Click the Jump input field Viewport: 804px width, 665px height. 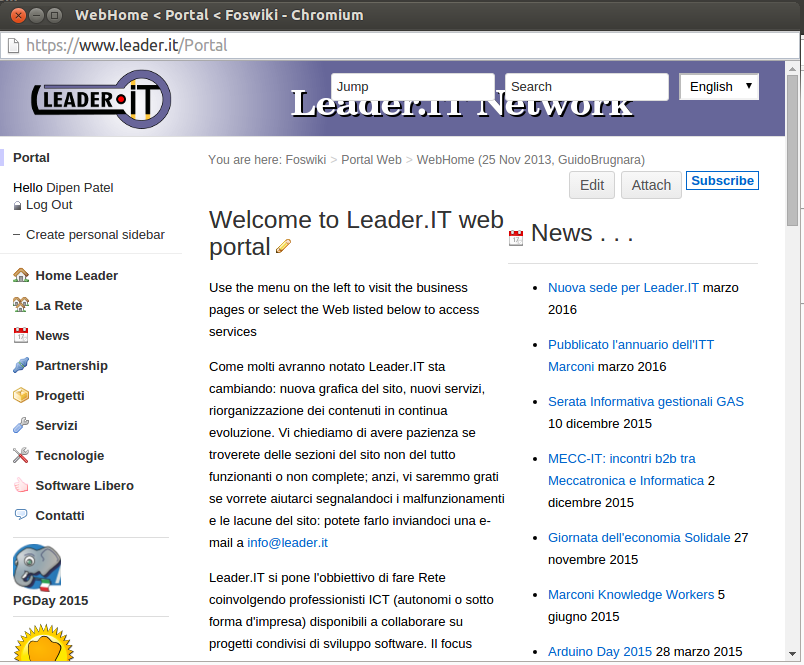pos(413,87)
